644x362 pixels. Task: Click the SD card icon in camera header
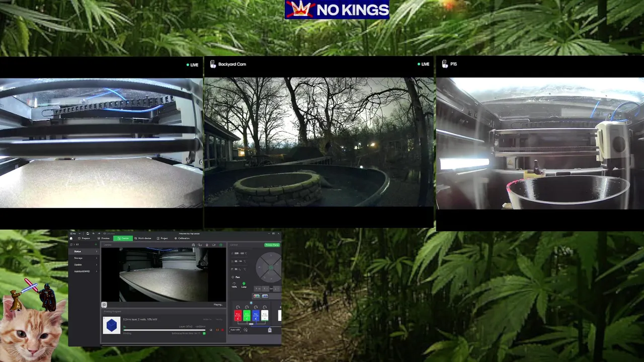tap(193, 245)
